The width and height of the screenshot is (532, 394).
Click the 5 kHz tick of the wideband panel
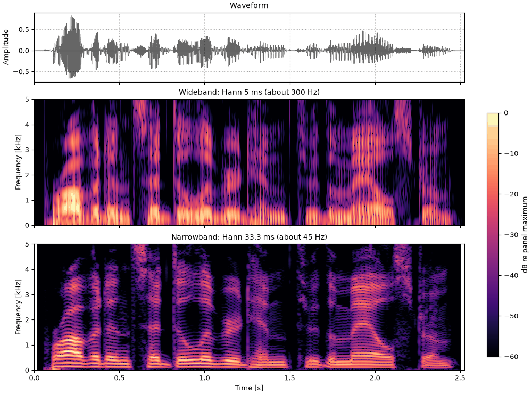[28, 100]
